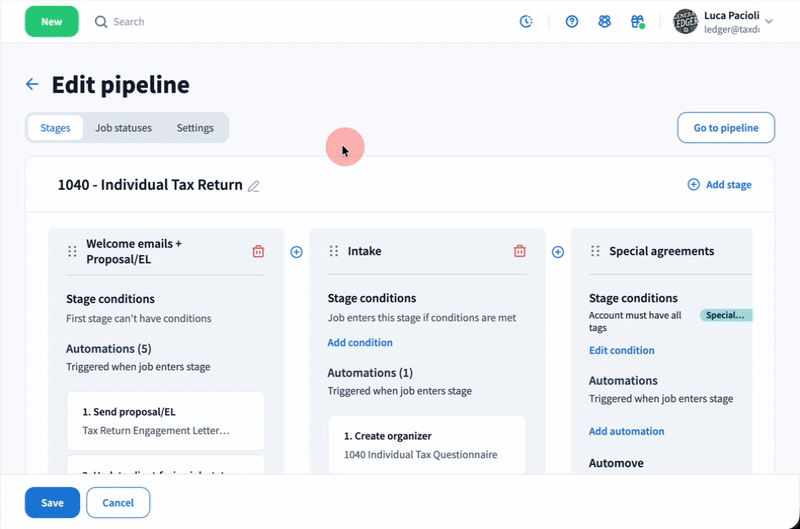The height and width of the screenshot is (529, 800).
Task: Click Add condition link in Intake stage
Action: [360, 343]
